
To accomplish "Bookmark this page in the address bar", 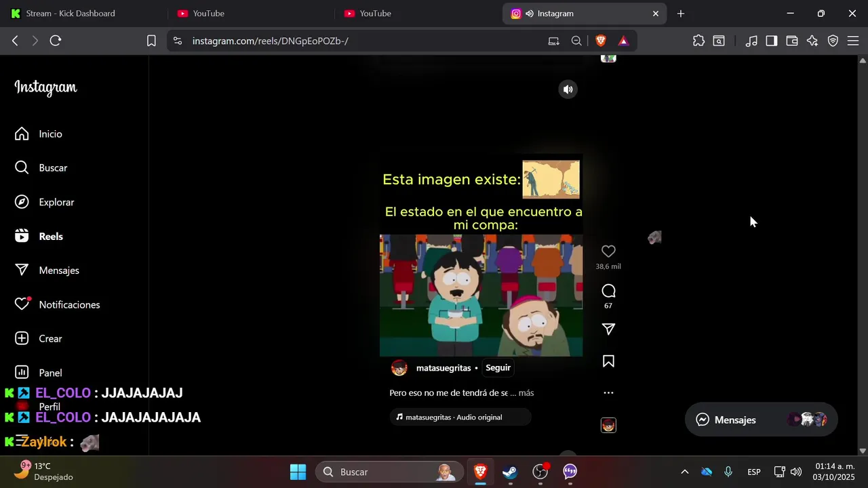I will [x=151, y=41].
